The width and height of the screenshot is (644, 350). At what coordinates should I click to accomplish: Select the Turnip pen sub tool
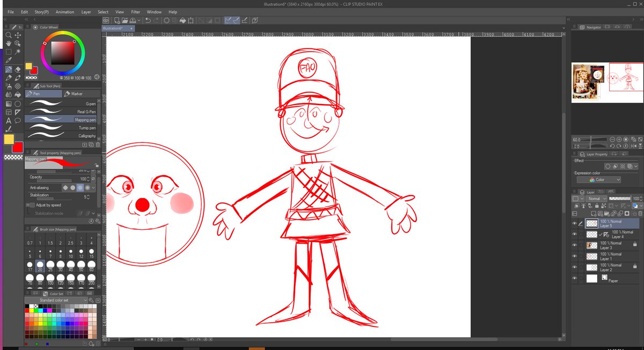(61, 128)
